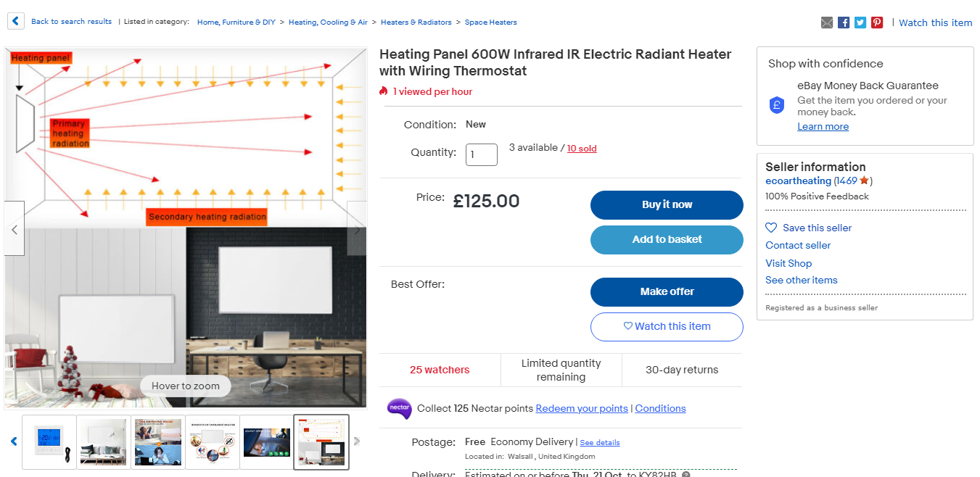
Task: Click the delivery estimate help icon
Action: pyautogui.click(x=685, y=475)
